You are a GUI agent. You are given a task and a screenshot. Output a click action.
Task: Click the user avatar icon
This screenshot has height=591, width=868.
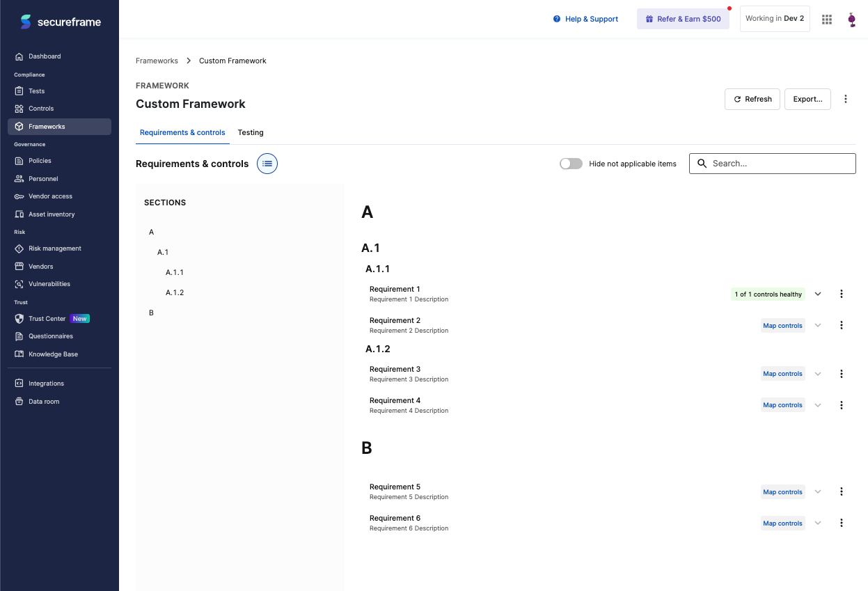click(851, 19)
